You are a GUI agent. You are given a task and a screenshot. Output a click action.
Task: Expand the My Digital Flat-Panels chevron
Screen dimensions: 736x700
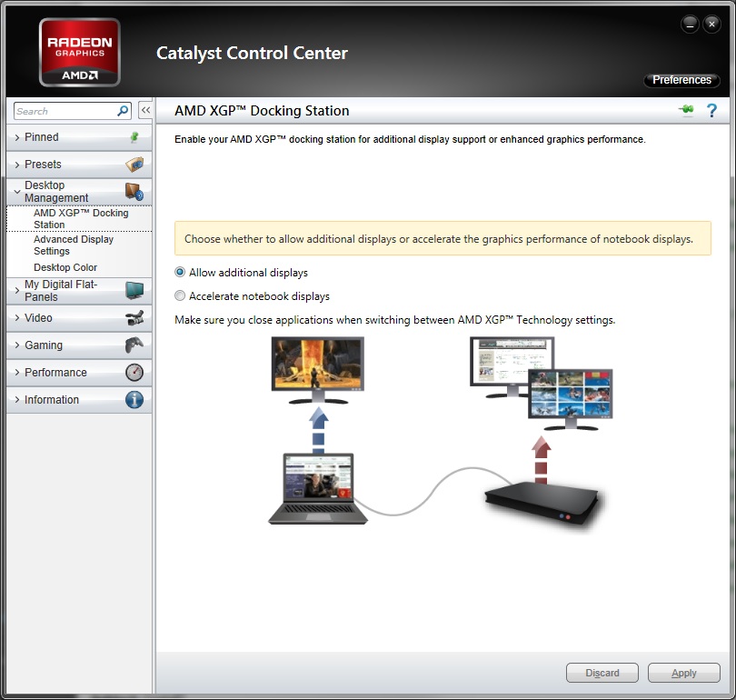17,291
